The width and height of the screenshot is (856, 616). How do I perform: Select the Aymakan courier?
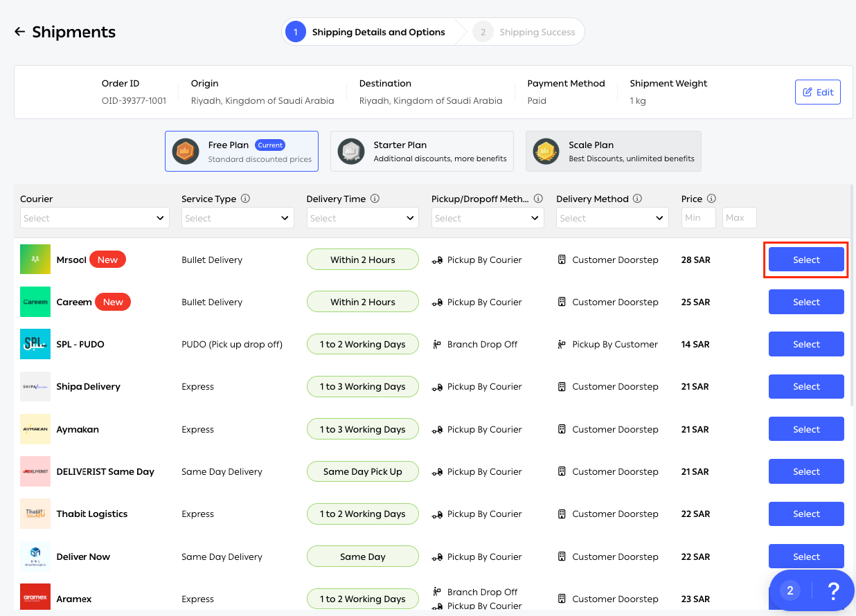[806, 429]
